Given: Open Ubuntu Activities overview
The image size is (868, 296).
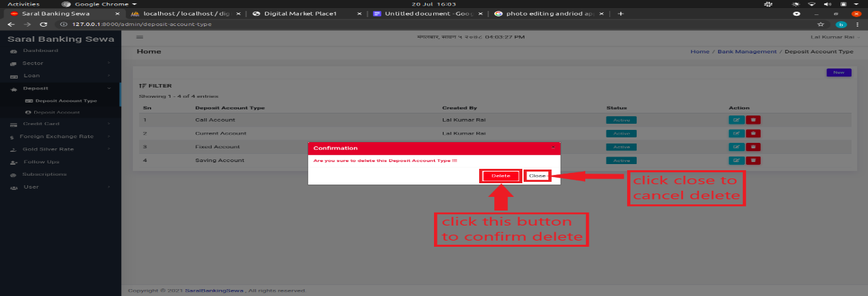Looking at the screenshot, I should 23,4.
